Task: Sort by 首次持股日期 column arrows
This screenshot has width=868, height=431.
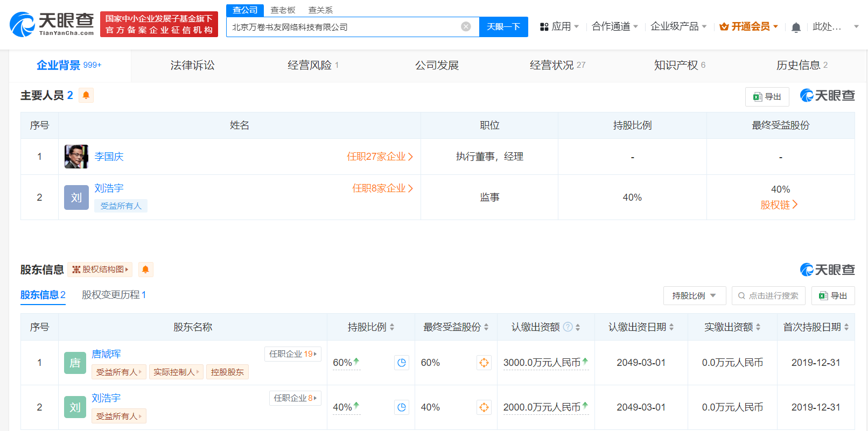Action: click(x=846, y=327)
